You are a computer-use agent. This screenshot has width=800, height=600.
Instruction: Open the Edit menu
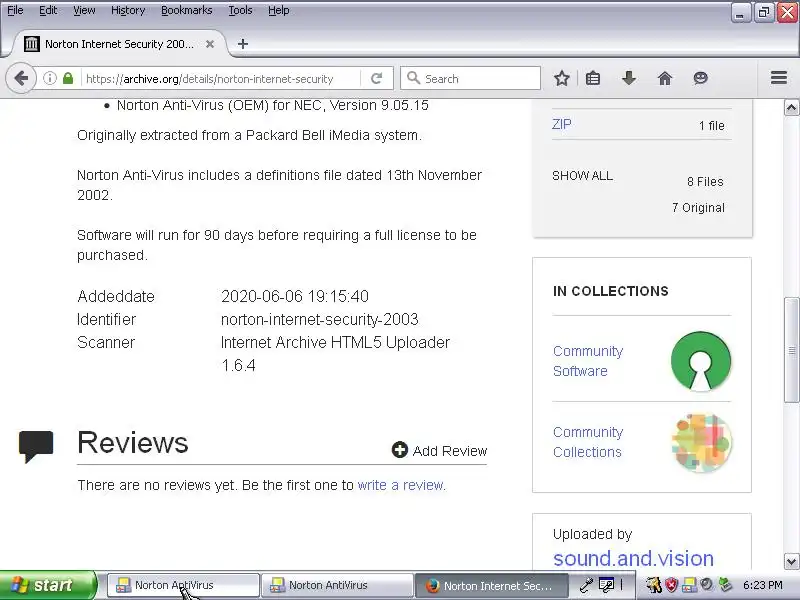pos(48,10)
